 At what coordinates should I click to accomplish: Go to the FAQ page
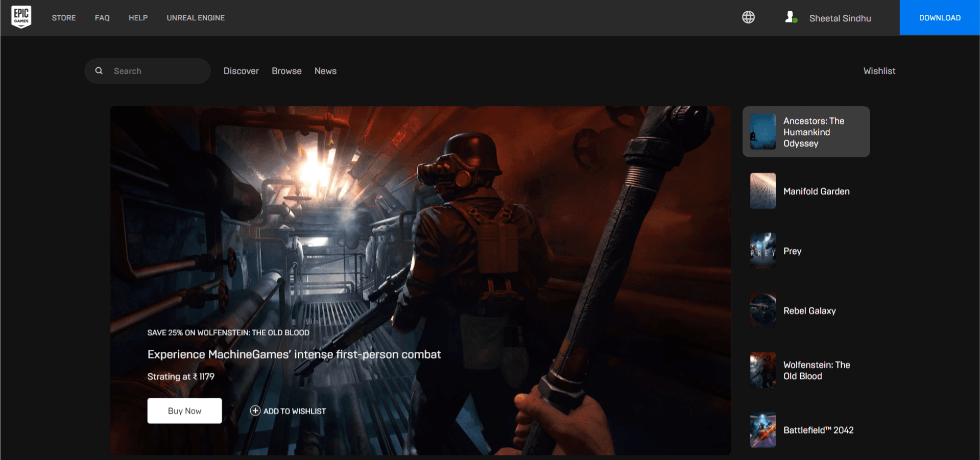point(102,18)
